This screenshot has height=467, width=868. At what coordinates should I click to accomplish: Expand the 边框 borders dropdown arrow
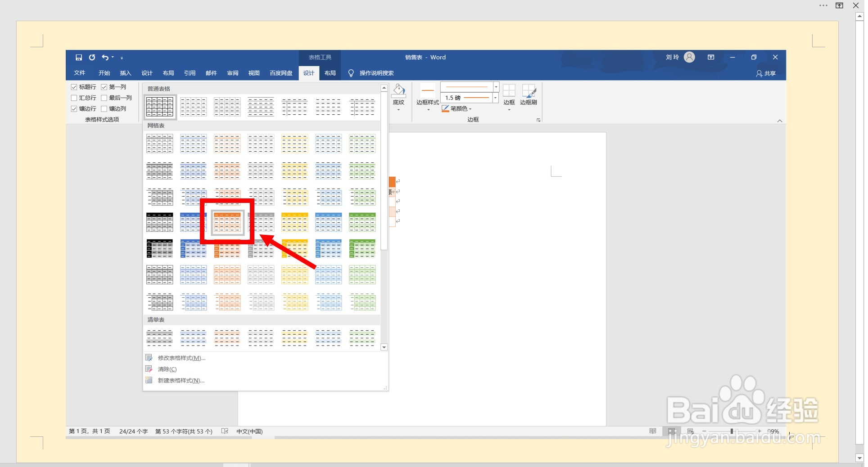(x=509, y=110)
